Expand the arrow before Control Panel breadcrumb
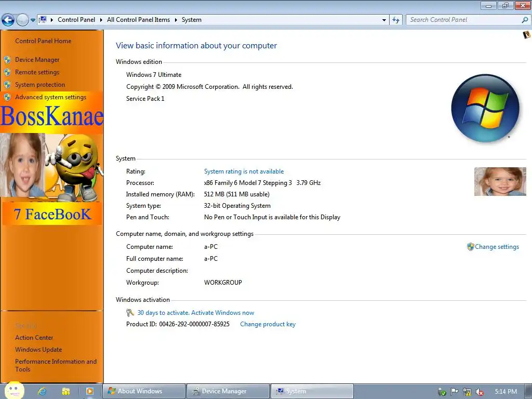This screenshot has width=532, height=399. [x=52, y=20]
